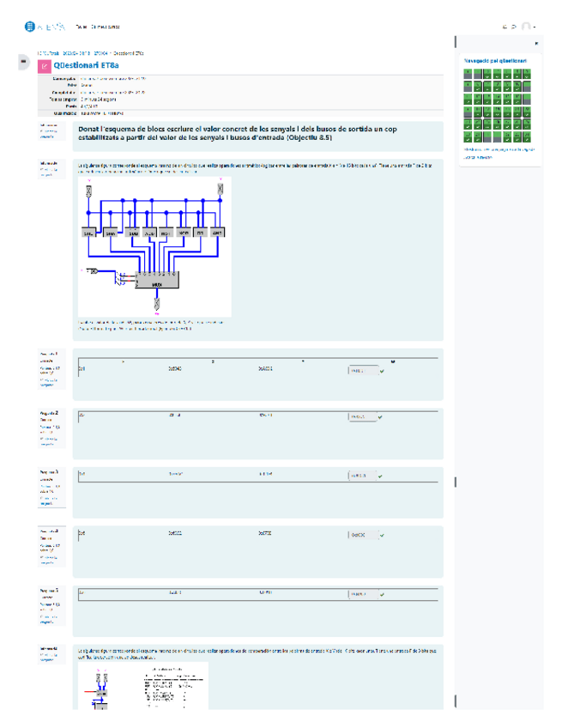The width and height of the screenshot is (562, 728).
Task: Click the answer field of Pregunta 2
Action: pyautogui.click(x=362, y=416)
